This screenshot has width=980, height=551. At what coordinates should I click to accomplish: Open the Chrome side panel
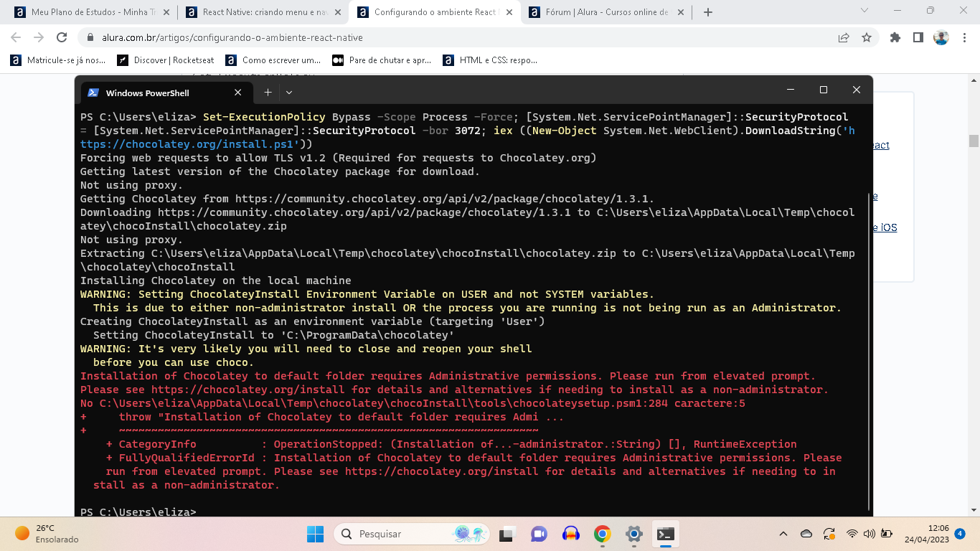click(918, 37)
